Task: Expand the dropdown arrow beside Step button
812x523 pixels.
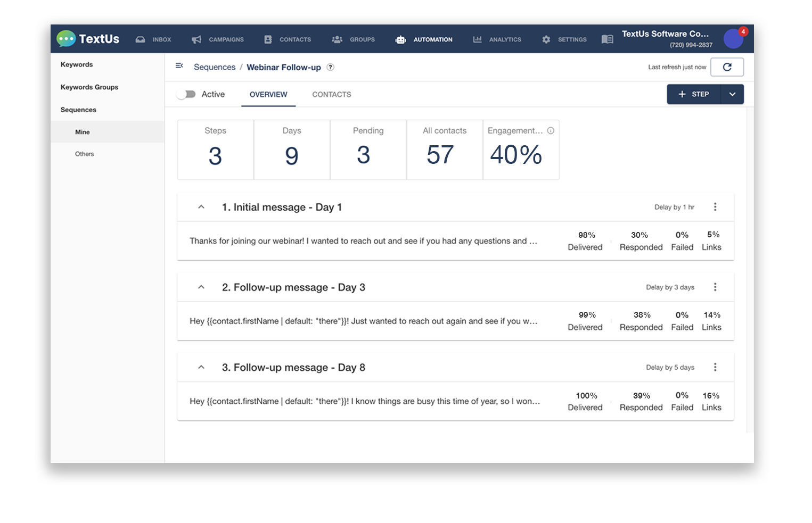Action: (732, 94)
